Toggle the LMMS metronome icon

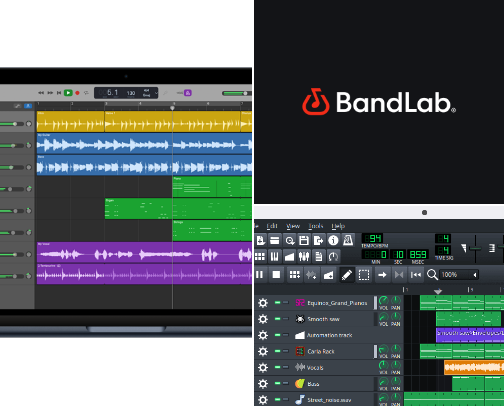pyautogui.click(x=348, y=240)
